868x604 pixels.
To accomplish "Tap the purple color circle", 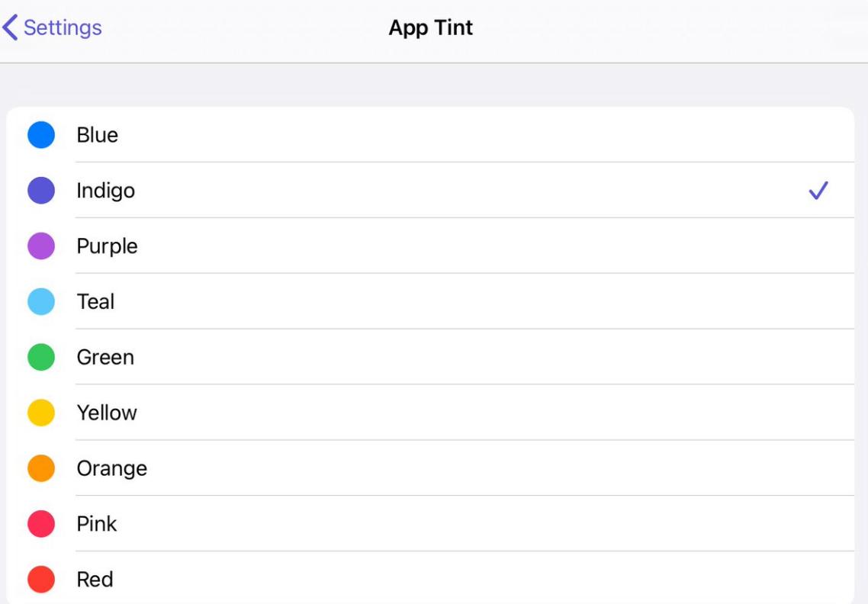I will [x=41, y=246].
